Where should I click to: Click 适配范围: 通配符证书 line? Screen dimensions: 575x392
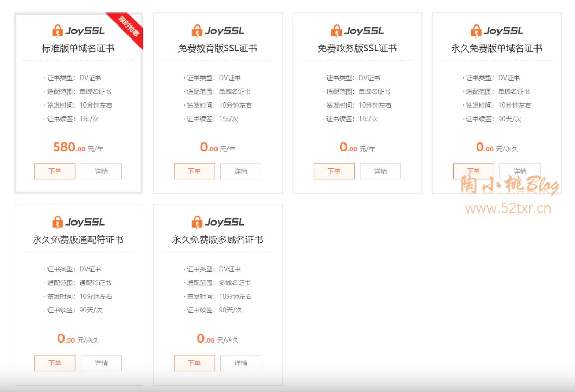click(x=78, y=283)
